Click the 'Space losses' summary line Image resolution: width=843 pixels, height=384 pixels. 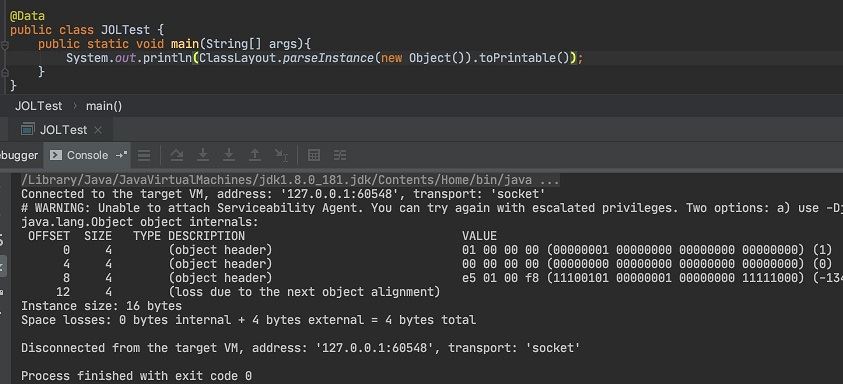248,320
